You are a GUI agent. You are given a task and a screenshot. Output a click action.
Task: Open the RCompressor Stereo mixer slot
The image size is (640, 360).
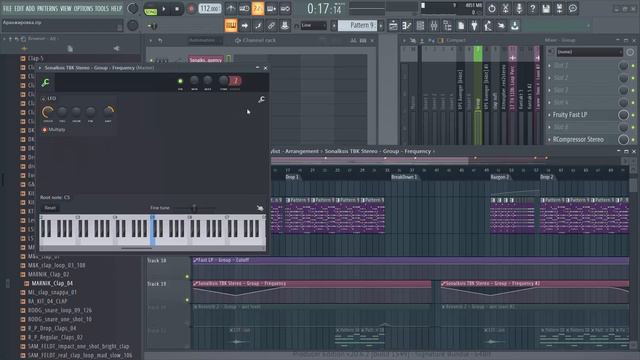coord(578,140)
